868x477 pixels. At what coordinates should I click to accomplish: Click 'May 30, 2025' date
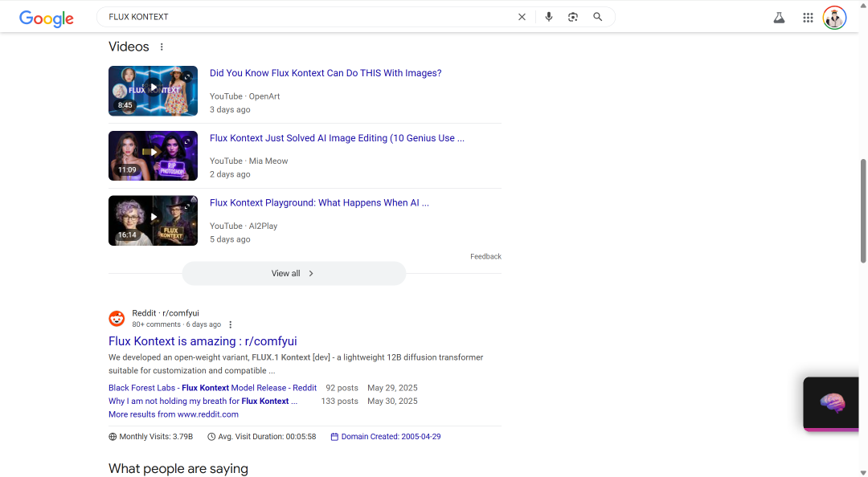coord(392,402)
